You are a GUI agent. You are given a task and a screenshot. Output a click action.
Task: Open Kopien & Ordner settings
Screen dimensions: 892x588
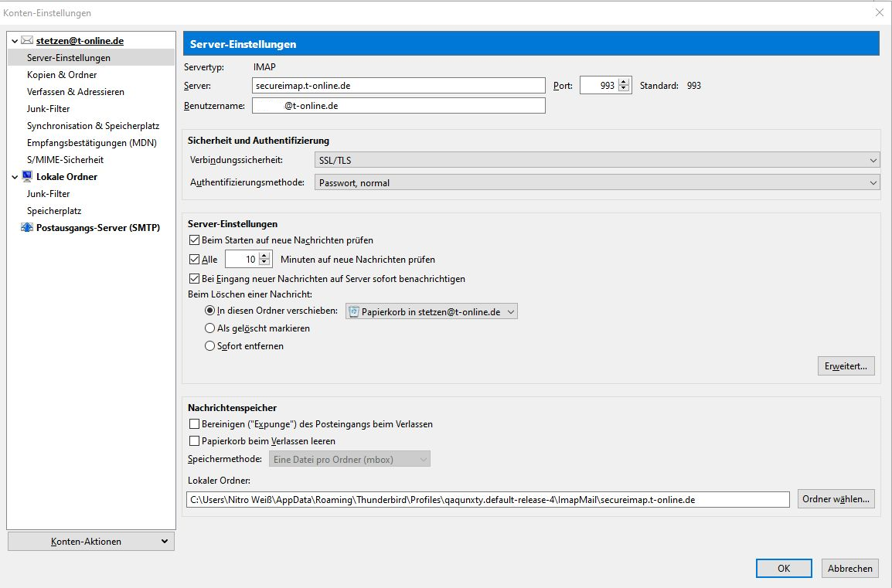click(x=62, y=75)
